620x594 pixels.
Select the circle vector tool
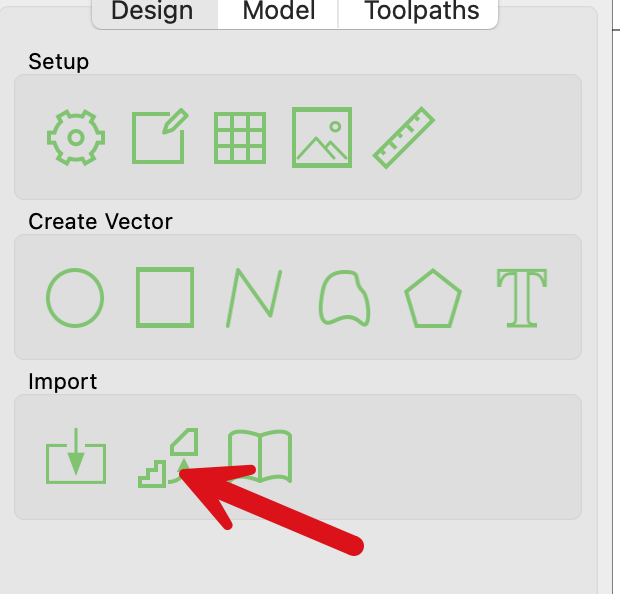click(75, 298)
